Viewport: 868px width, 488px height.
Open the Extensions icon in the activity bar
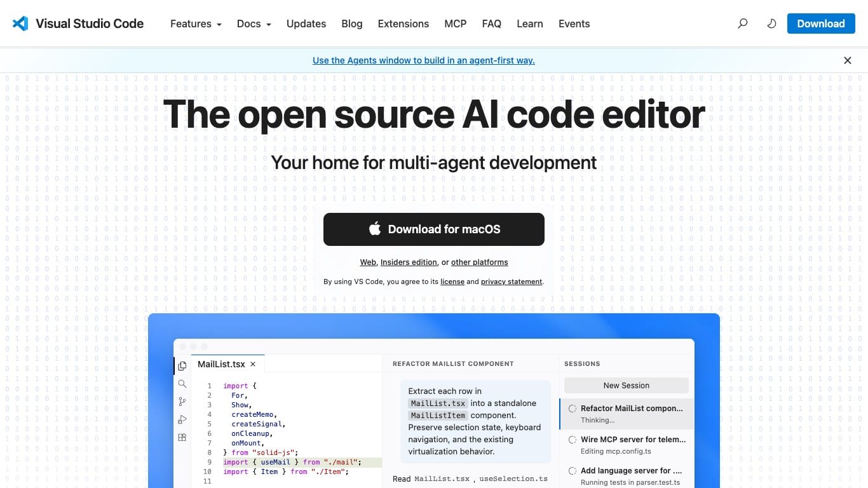182,437
